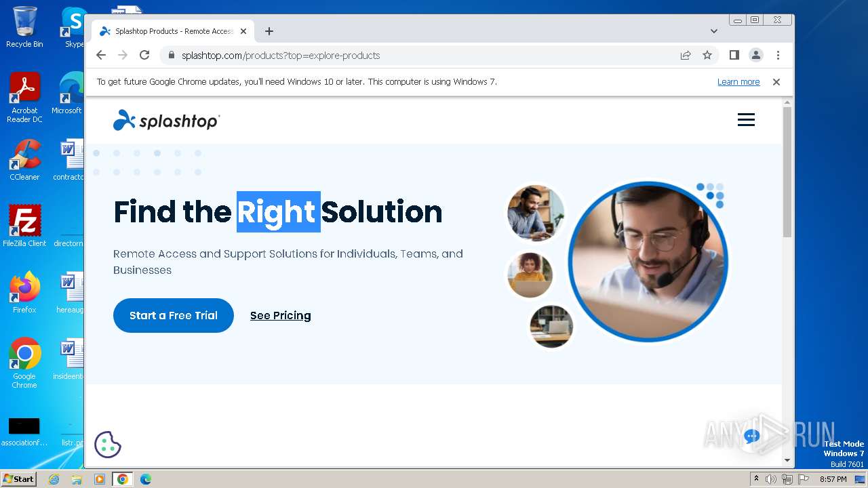868x488 pixels.
Task: Show hidden system tray icons
Action: pyautogui.click(x=755, y=479)
